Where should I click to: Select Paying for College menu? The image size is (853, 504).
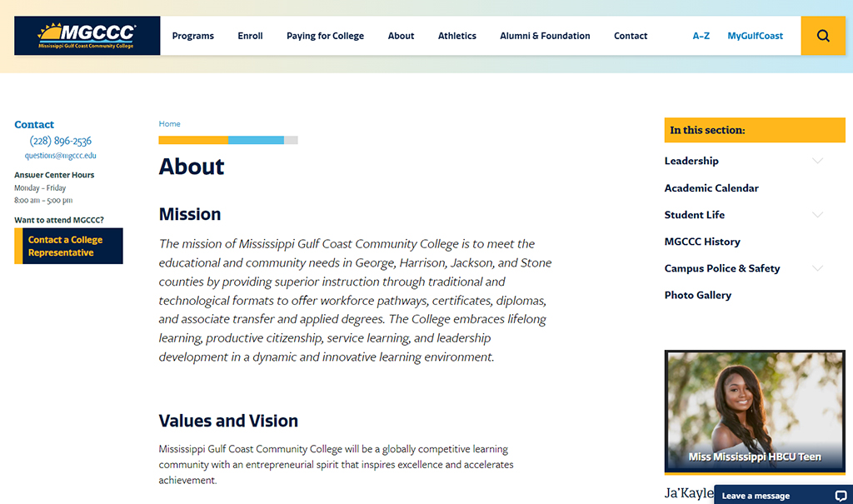(x=325, y=36)
